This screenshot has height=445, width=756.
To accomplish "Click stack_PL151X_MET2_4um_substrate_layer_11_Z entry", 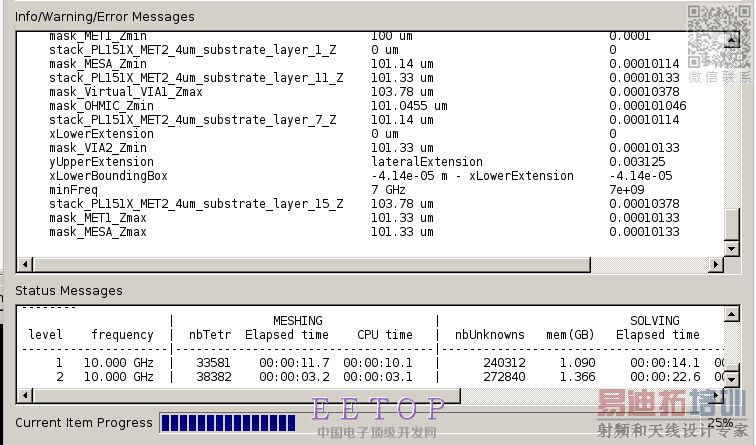I will 196,78.
